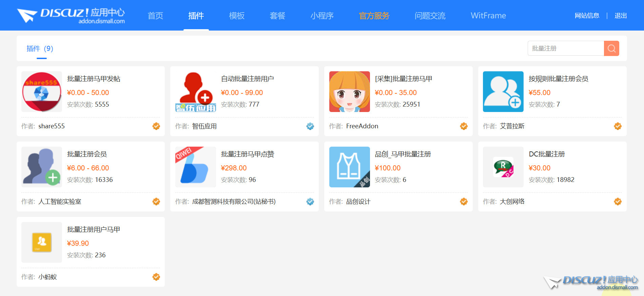
Task: Open the 按规则批量注册会员 blue users icon
Action: tap(503, 92)
